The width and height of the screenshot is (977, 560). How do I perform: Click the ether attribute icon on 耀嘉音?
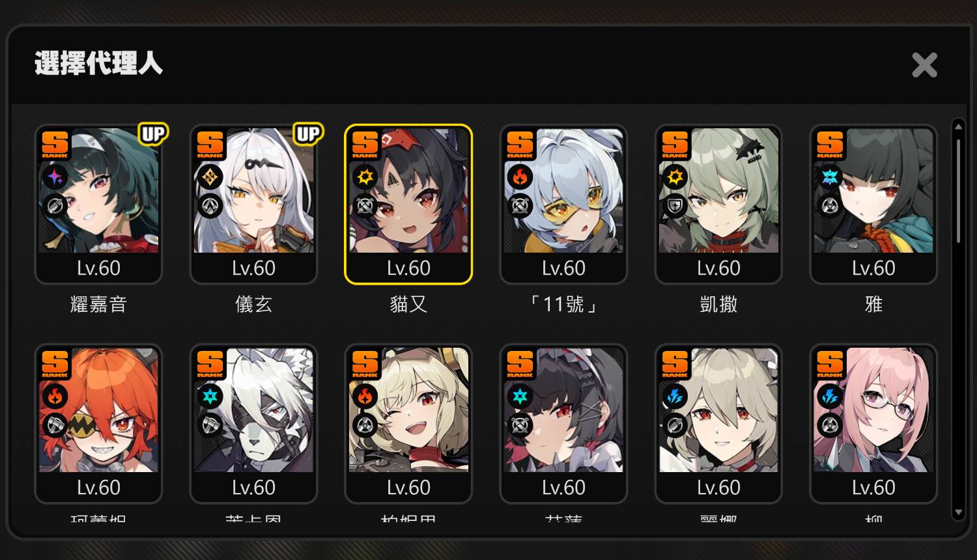(x=55, y=176)
